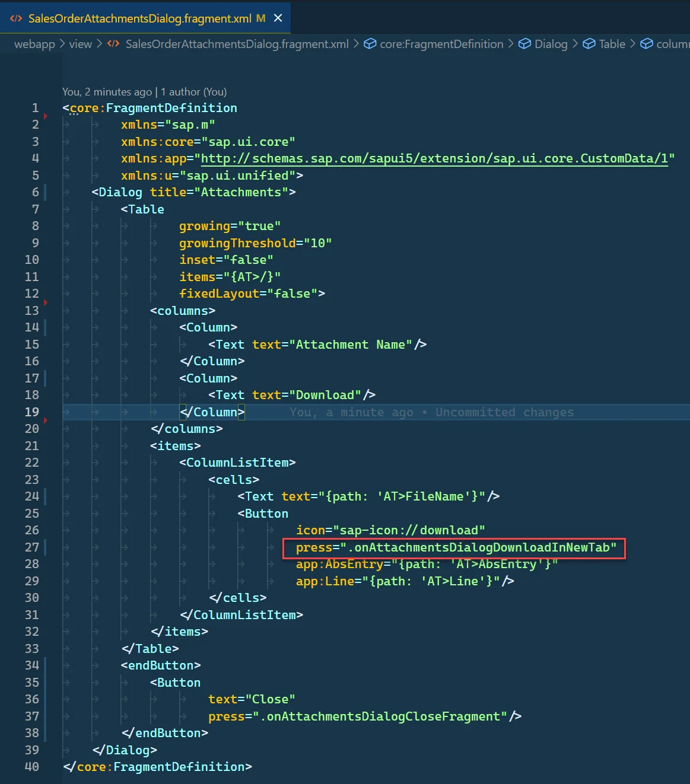Expand the Table breadcrumb symbol list
690x784 pixels.
click(612, 44)
